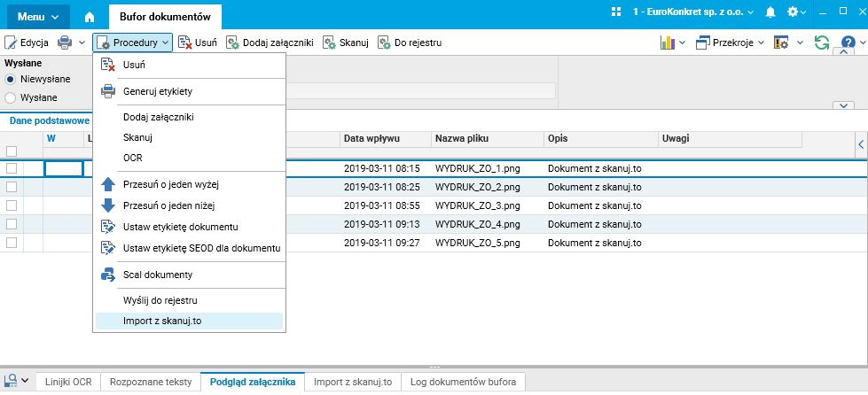The height and width of the screenshot is (395, 868).
Task: Switch to the Log dokumentów bufora tab
Action: point(464,382)
